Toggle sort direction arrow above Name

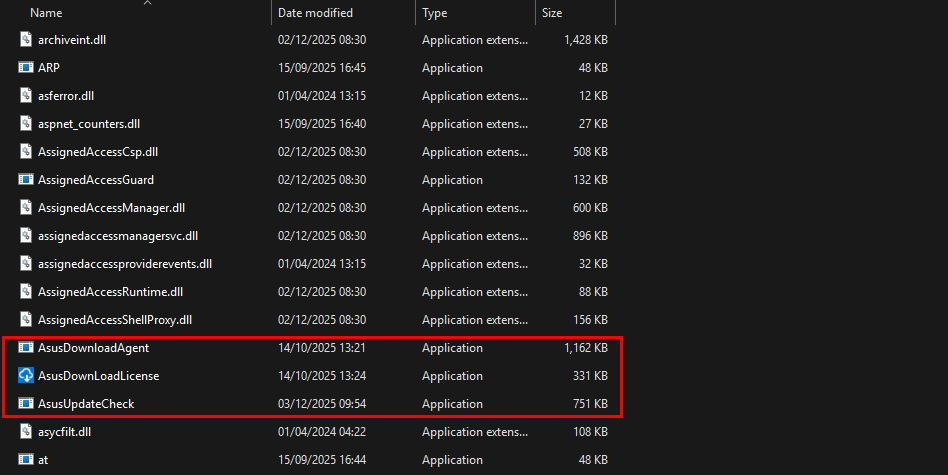[x=147, y=3]
